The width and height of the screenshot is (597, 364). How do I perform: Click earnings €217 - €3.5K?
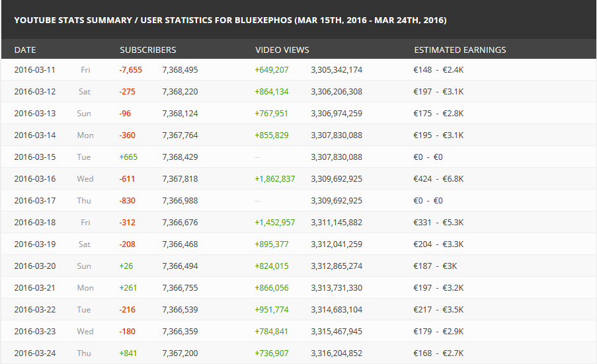[x=438, y=310]
